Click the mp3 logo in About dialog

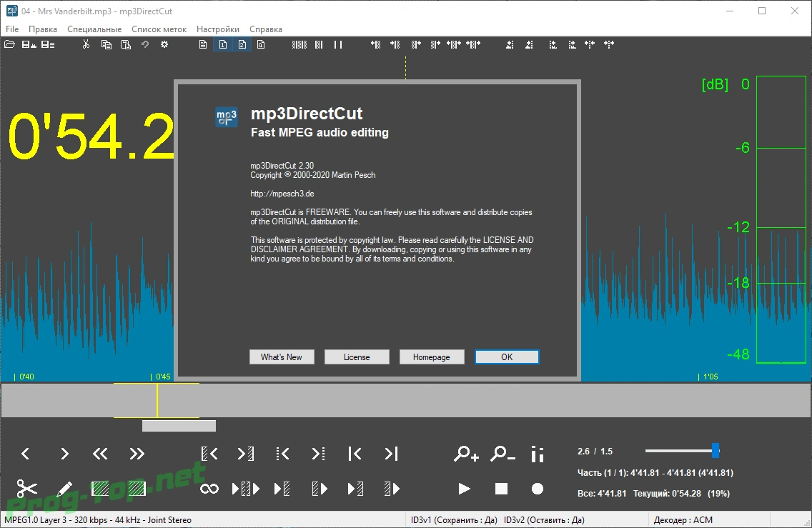[227, 117]
